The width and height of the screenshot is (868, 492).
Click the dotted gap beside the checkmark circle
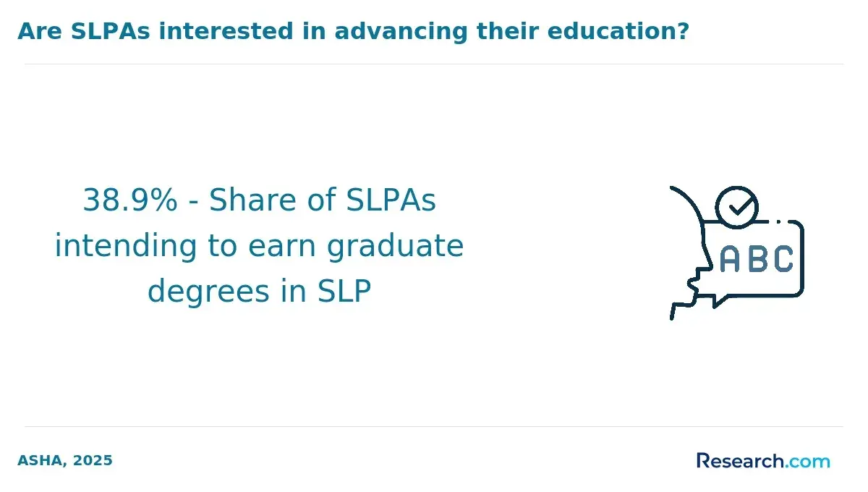coord(778,222)
